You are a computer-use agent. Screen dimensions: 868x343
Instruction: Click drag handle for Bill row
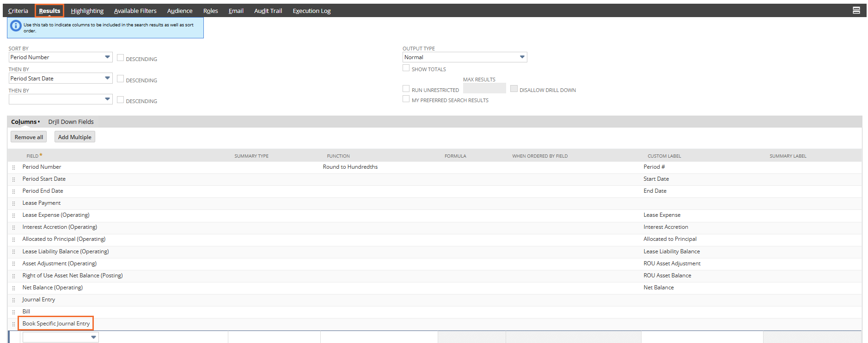[x=13, y=312]
